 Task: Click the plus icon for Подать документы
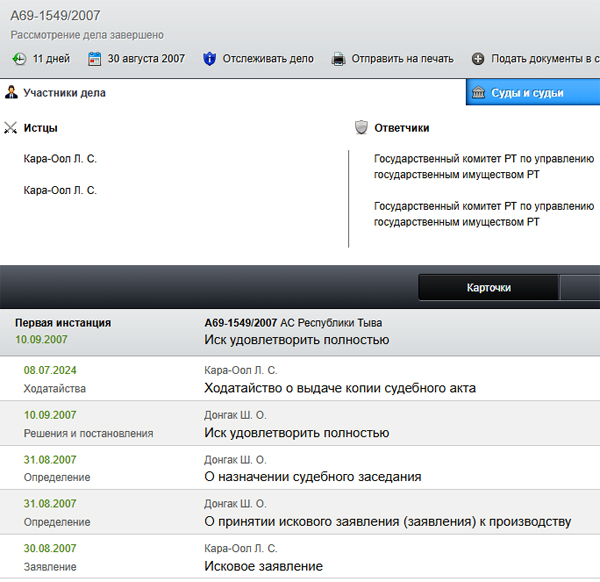click(478, 59)
